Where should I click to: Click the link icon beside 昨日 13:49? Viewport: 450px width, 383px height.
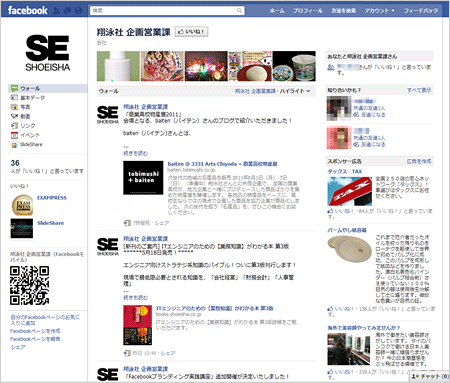point(127,353)
